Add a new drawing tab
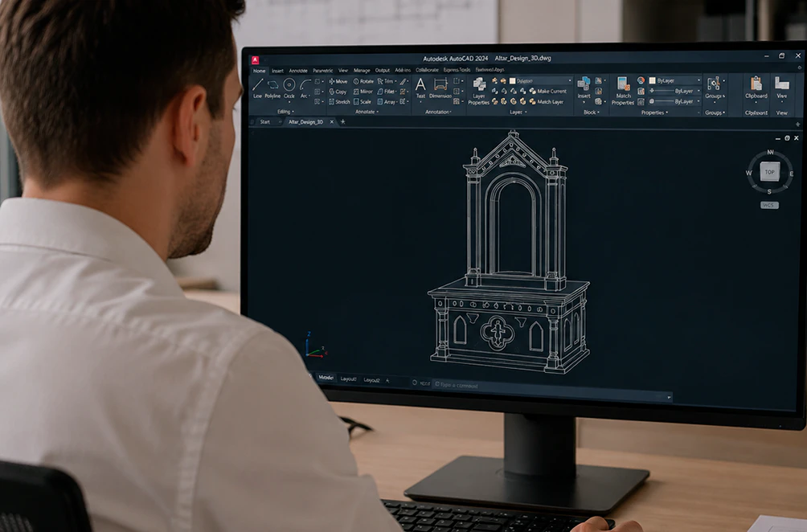 point(342,122)
